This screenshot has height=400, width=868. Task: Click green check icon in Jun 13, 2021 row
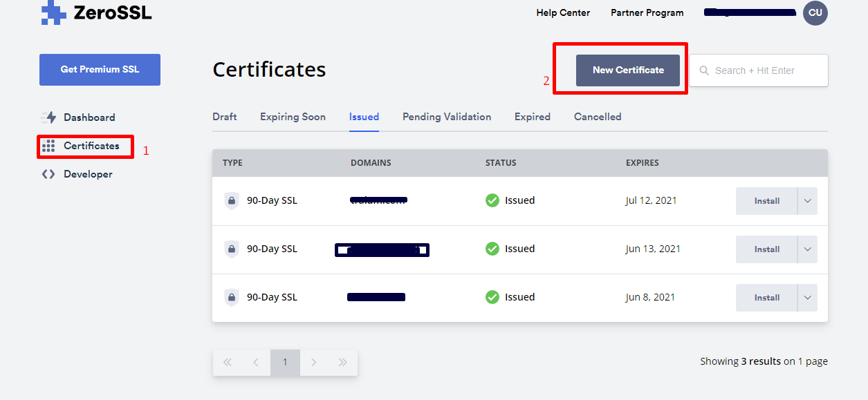(x=492, y=249)
